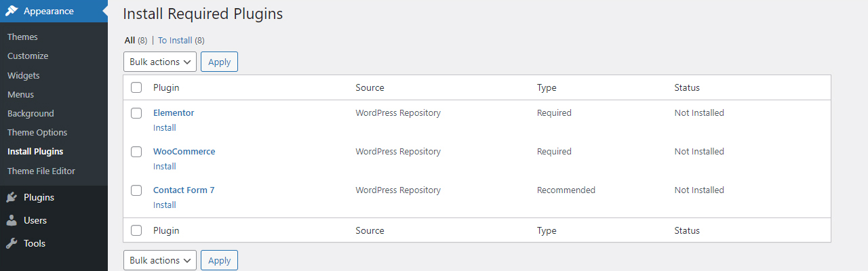Open the Contact Form 7 plugin link
Viewport: 868px width, 271px height.
[x=184, y=190]
